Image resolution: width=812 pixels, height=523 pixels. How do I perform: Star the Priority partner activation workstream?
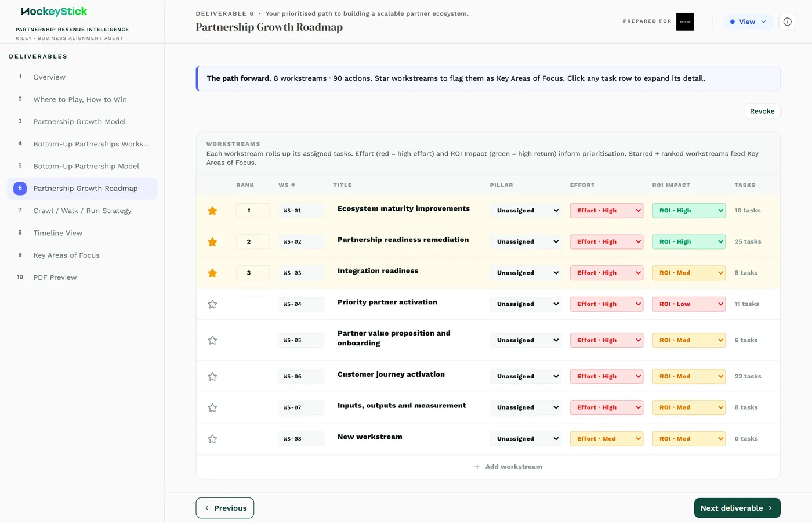pos(212,304)
